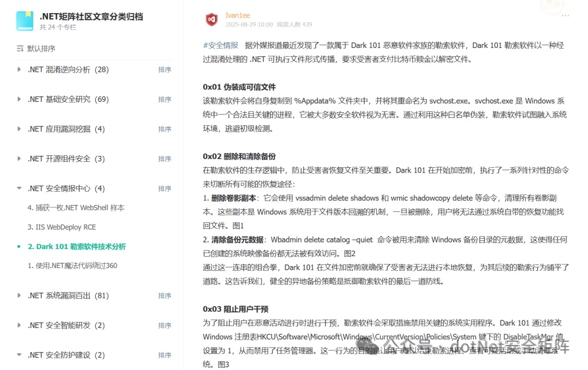
Task: Click 排序 next to .NET 开源组件安全
Action: (164, 159)
